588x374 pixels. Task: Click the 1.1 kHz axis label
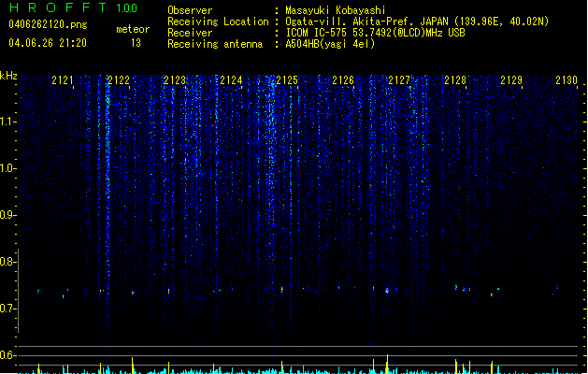click(x=7, y=122)
